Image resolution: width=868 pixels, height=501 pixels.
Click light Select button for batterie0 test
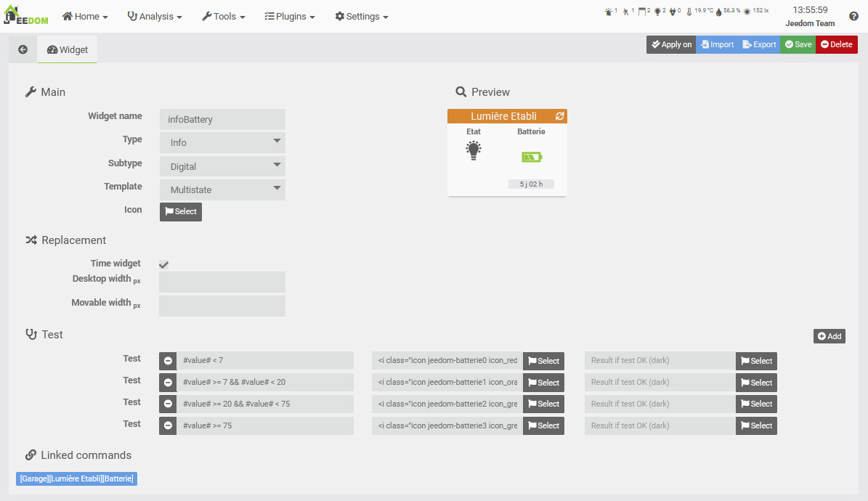(x=543, y=361)
